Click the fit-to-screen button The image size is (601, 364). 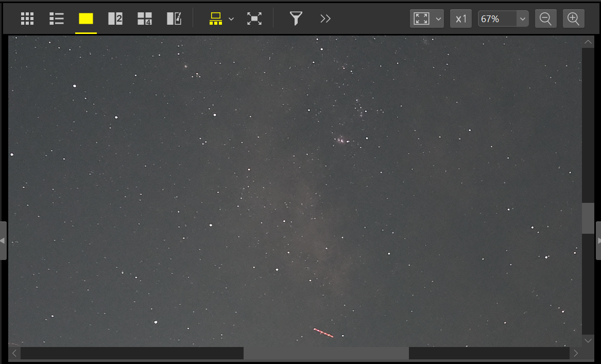(422, 19)
